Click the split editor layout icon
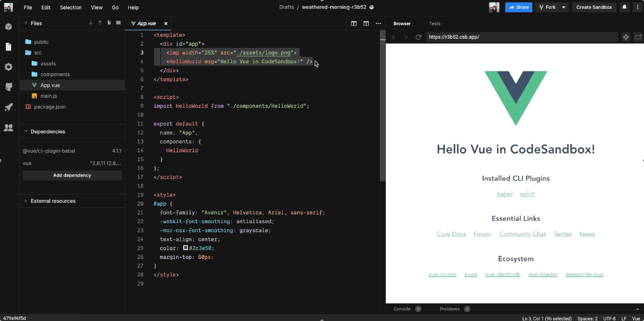 354,23
